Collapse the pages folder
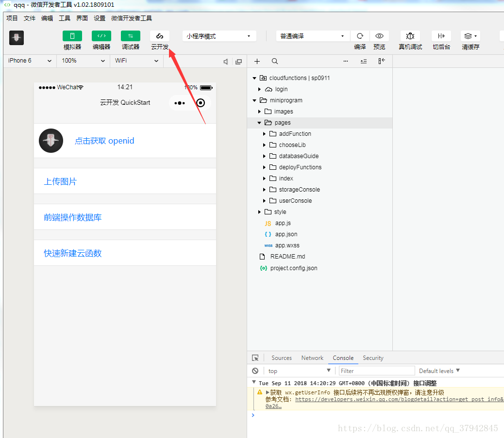This screenshot has height=438, width=504. tap(259, 123)
